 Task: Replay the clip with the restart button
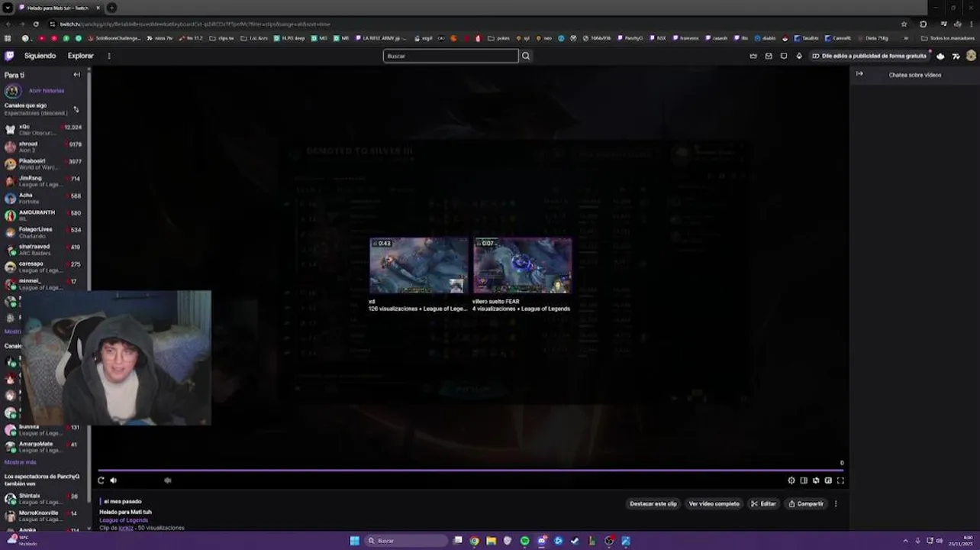[x=101, y=480]
